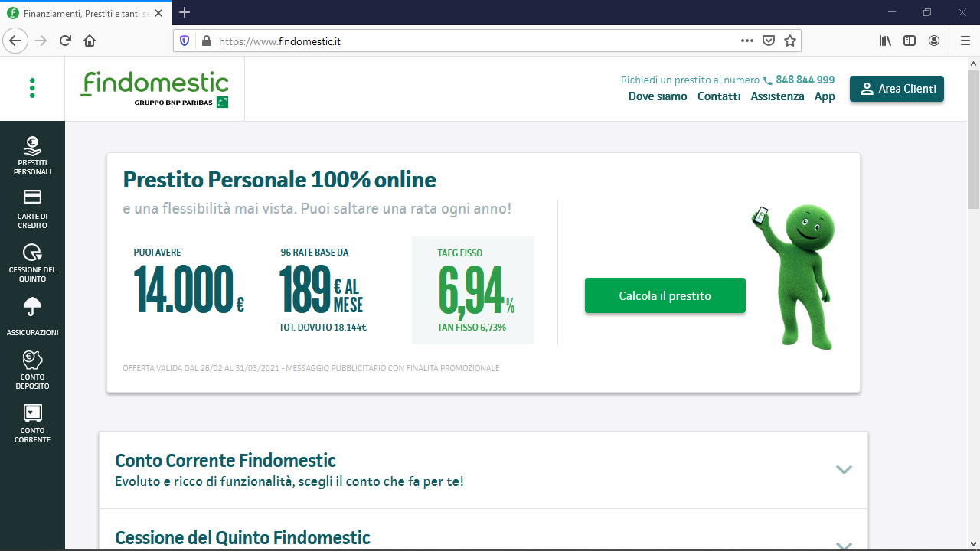Bookmark this page with star
980x551 pixels.
[790, 41]
